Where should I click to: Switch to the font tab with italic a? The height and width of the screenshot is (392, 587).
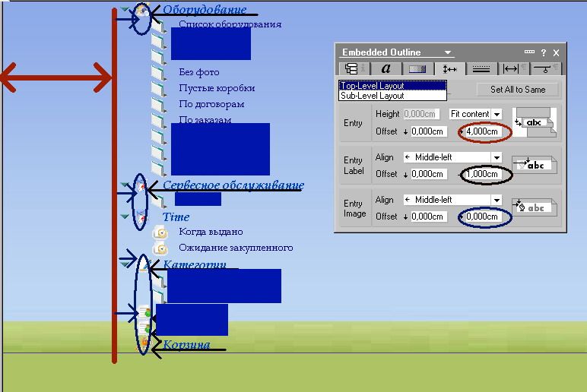[386, 69]
